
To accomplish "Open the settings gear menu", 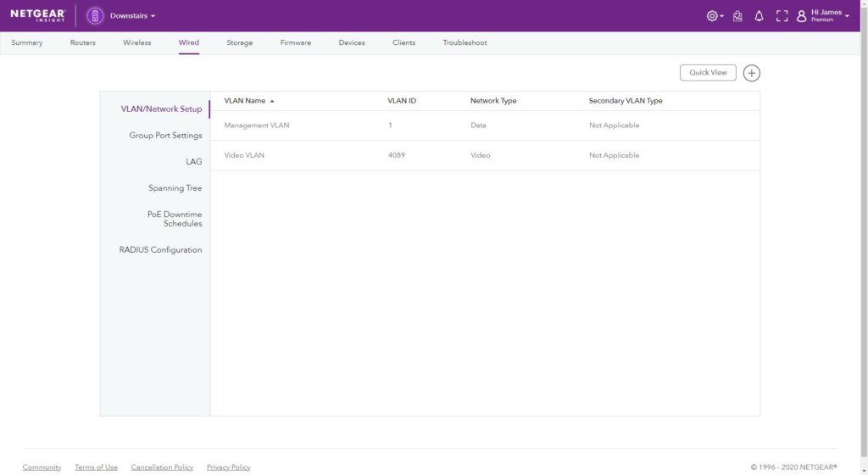I will click(713, 16).
